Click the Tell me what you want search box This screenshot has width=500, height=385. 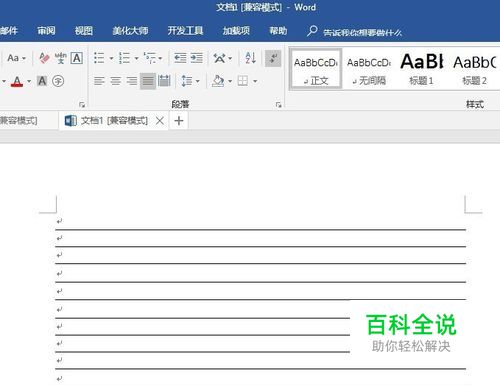click(362, 32)
